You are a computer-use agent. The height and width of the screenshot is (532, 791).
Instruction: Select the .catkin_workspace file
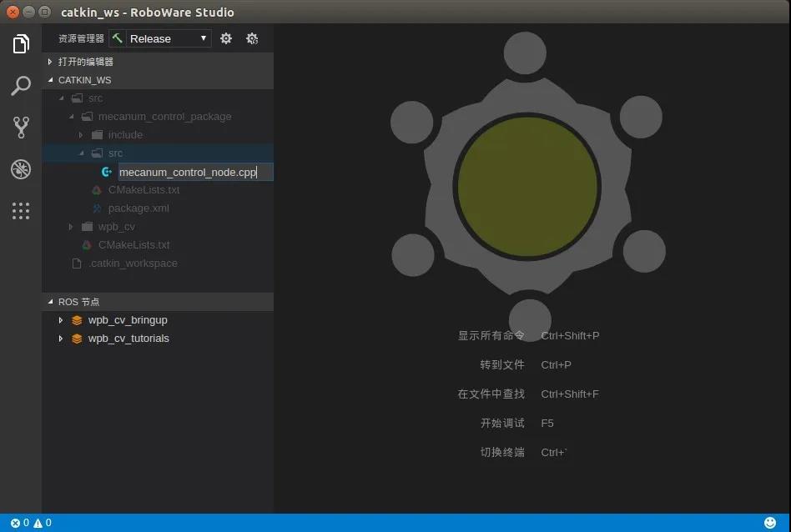point(133,263)
